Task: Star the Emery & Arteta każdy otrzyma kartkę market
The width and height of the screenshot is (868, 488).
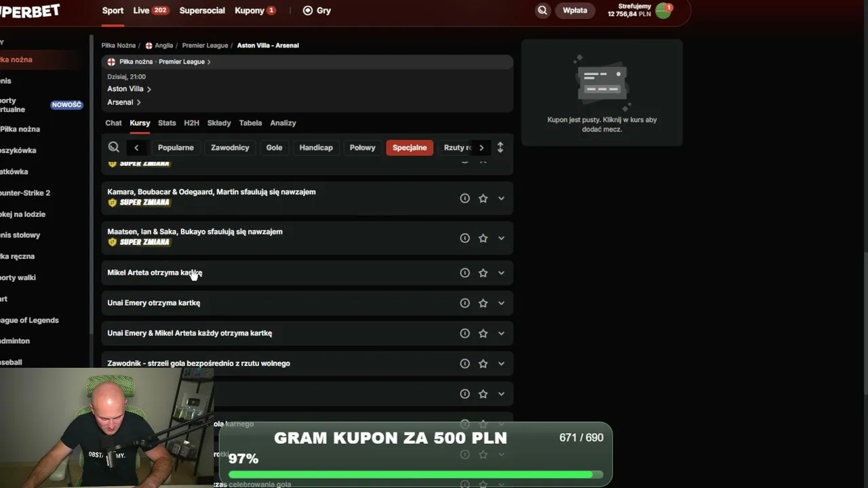Action: click(x=483, y=333)
